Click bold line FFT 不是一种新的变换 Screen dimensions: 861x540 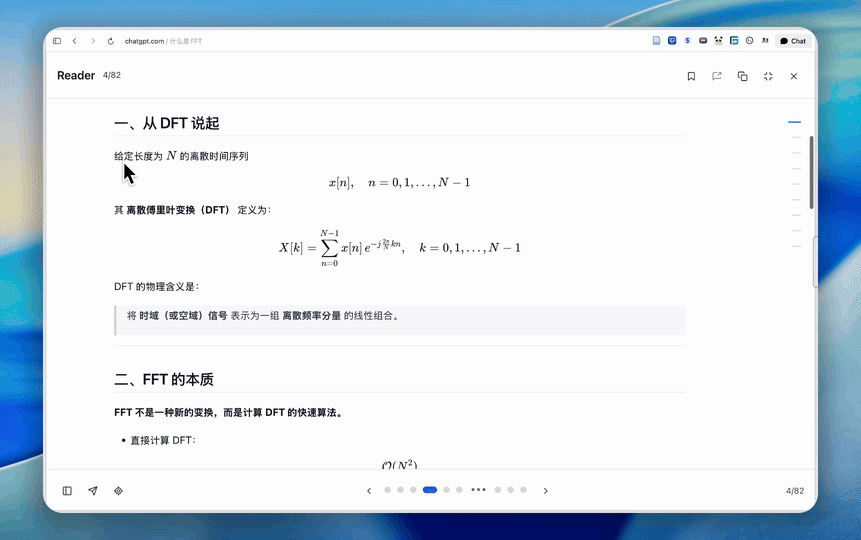coord(229,413)
